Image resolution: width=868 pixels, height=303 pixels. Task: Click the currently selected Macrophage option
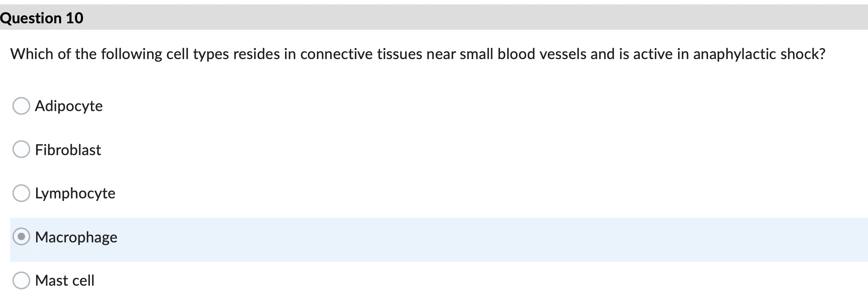(x=22, y=237)
